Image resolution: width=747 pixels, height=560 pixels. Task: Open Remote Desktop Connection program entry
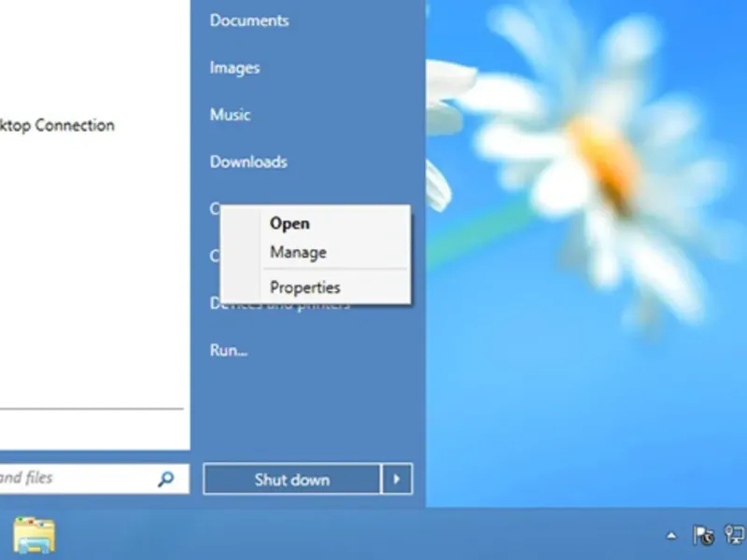pos(57,125)
